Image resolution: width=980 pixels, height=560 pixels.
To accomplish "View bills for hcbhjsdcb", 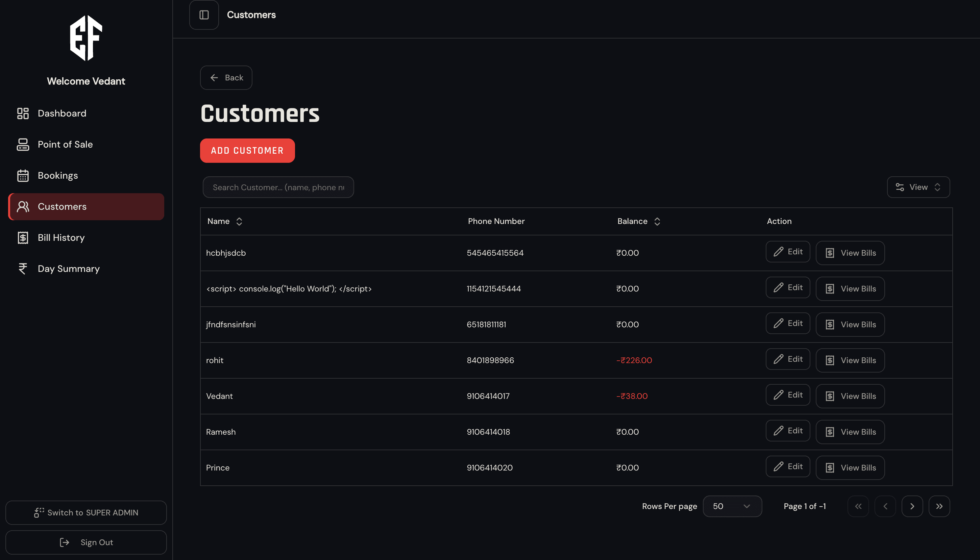I will coord(850,253).
